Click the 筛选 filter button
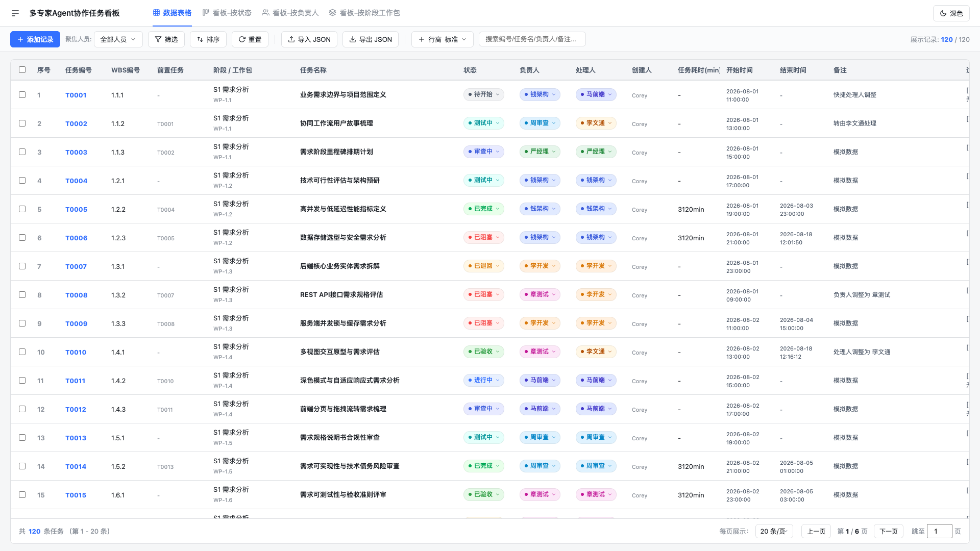This screenshot has height=551, width=980. point(166,39)
